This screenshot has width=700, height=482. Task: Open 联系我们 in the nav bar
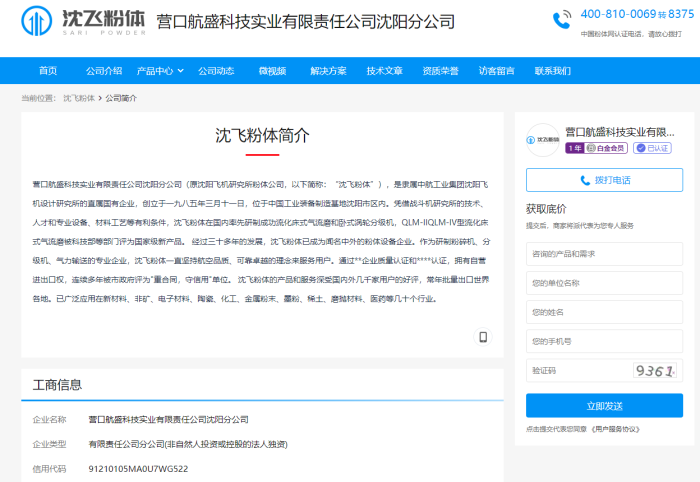click(553, 71)
